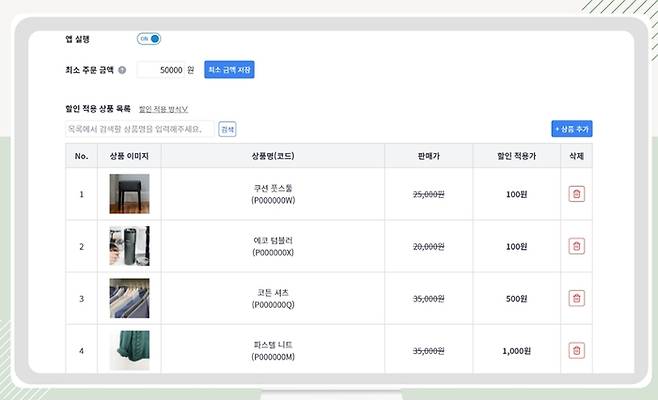658x400 pixels.
Task: Open the 파스텔 니트 product thumbnail
Action: coord(129,350)
